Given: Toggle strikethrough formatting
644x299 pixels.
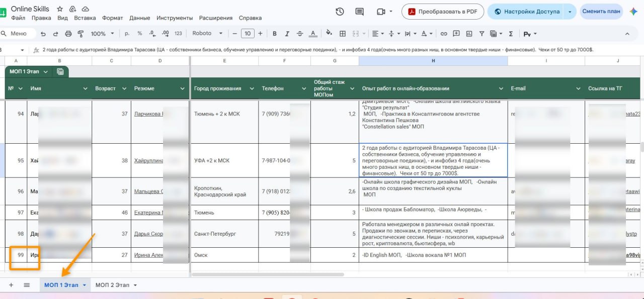Looking at the screenshot, I should point(300,34).
